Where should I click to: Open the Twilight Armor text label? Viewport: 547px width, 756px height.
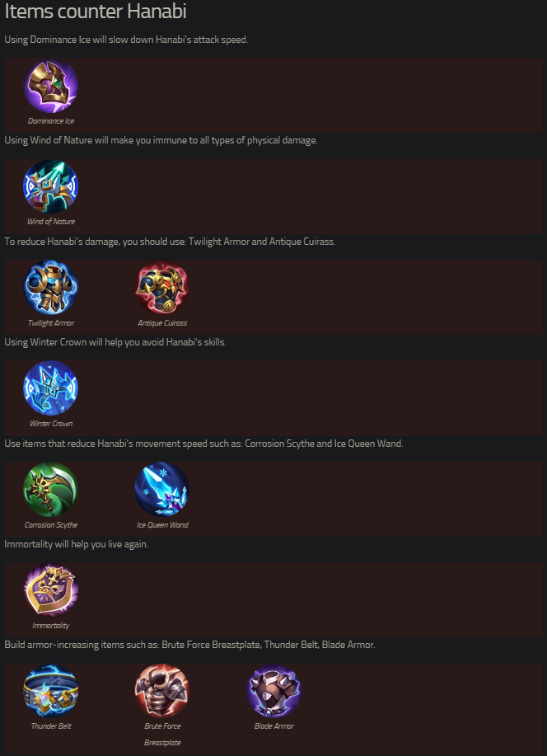[x=51, y=323]
